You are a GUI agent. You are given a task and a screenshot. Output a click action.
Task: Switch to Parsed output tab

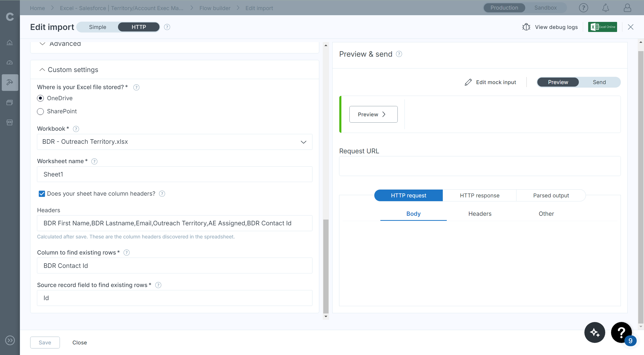coord(551,195)
